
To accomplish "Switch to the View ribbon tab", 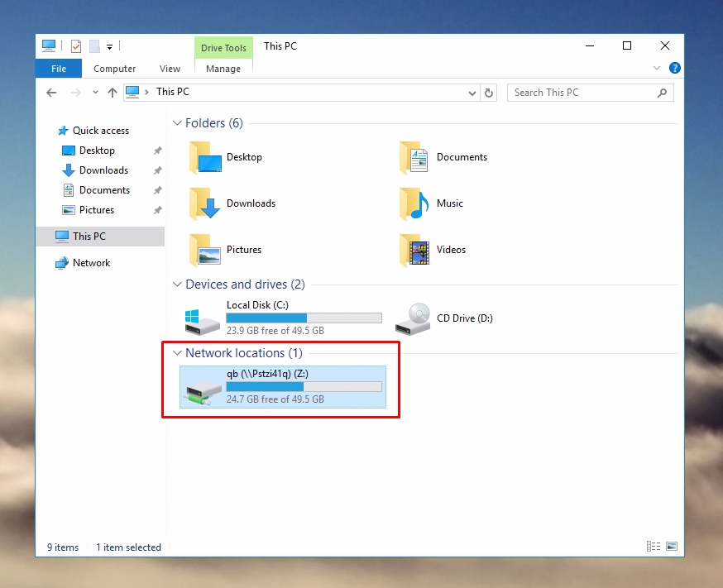I will pyautogui.click(x=170, y=69).
